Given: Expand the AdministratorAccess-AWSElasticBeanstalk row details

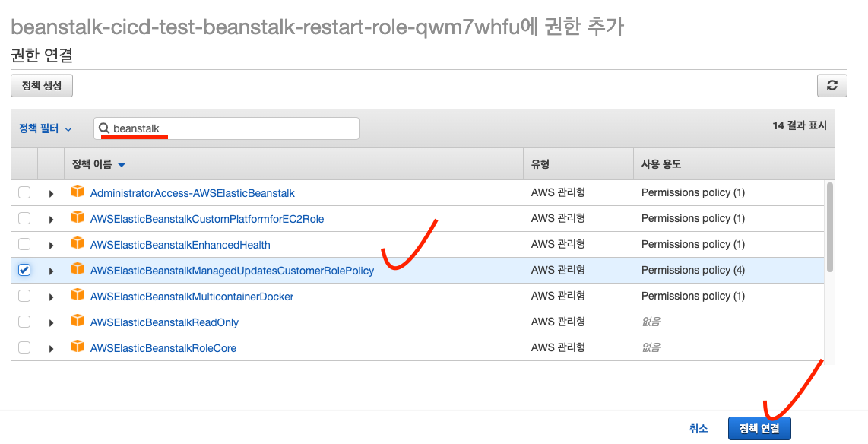Looking at the screenshot, I should (51, 194).
